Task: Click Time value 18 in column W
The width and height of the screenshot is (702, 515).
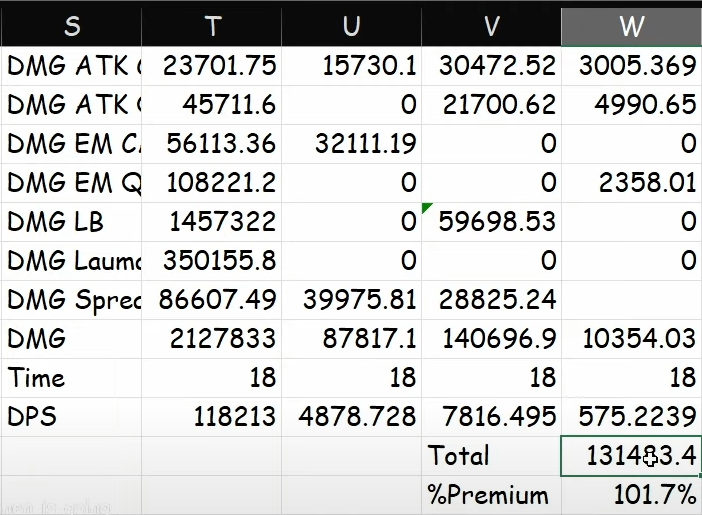Action: point(632,378)
